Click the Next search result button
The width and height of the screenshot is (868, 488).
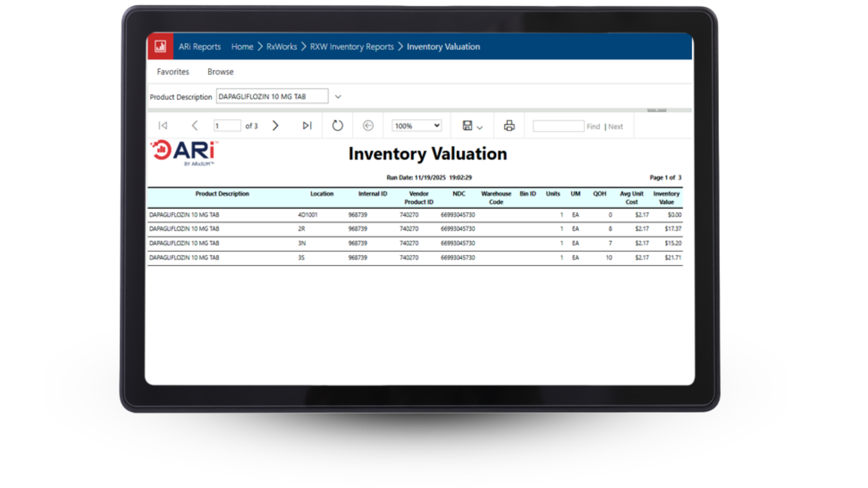[x=615, y=127]
